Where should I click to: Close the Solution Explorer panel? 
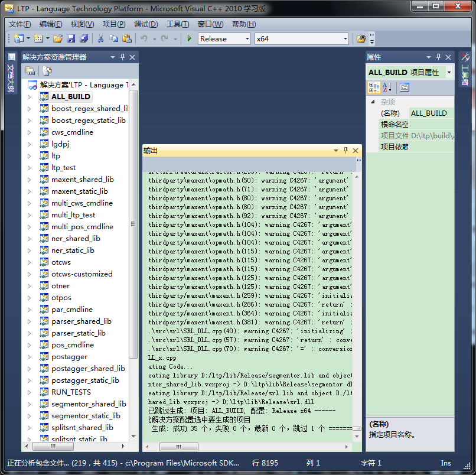pos(132,57)
